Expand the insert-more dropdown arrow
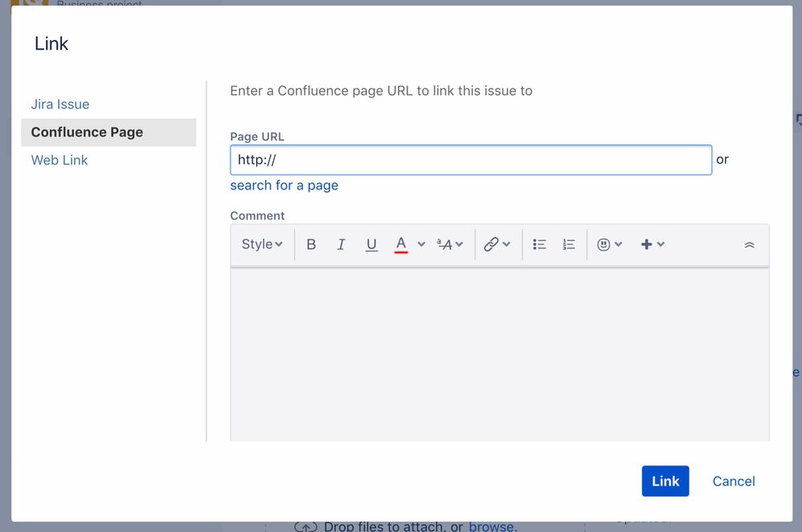This screenshot has height=532, width=802. 661,244
